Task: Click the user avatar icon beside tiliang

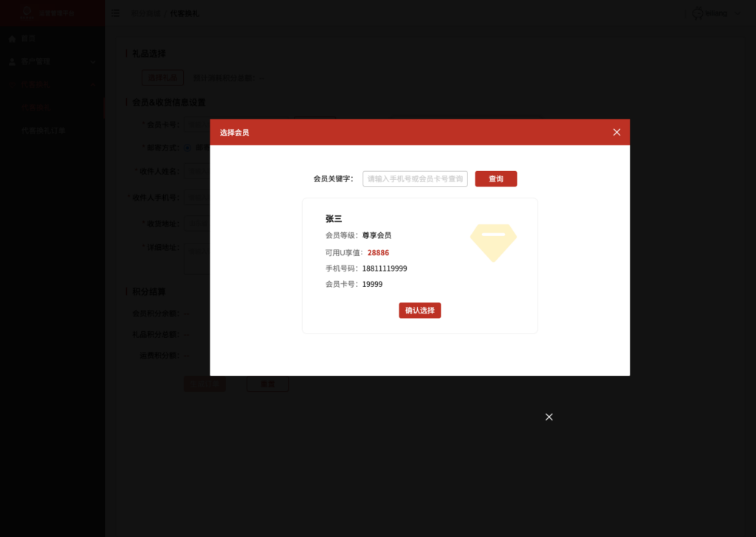Action: click(x=697, y=13)
